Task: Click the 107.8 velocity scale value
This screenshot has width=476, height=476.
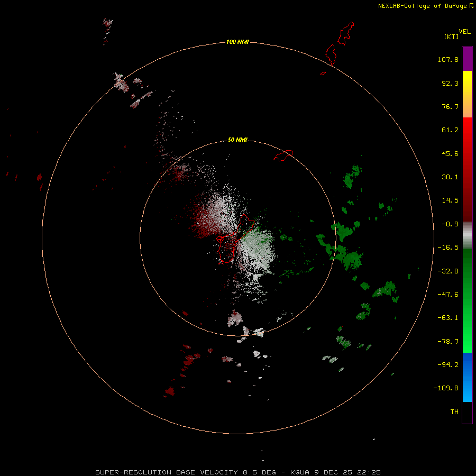Action: pos(448,59)
